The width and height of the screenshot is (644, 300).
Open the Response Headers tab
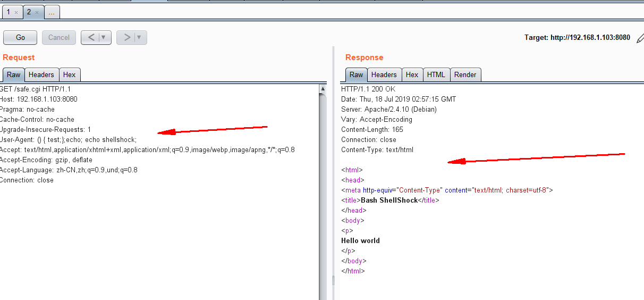[384, 75]
